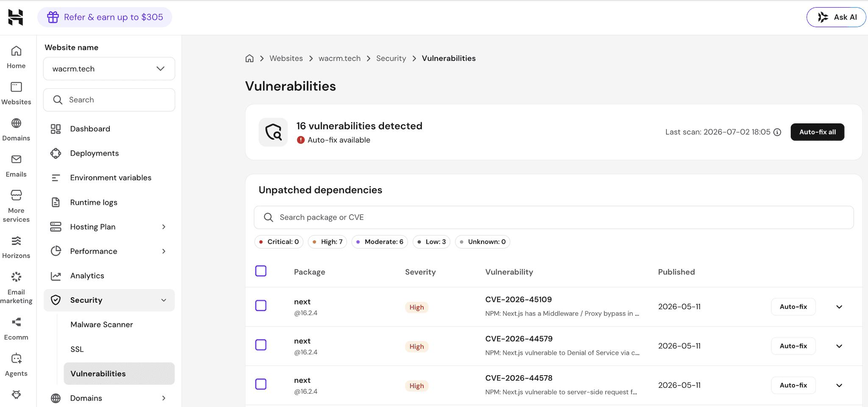
Task: Click the red auto-fix alert icon
Action: click(300, 140)
